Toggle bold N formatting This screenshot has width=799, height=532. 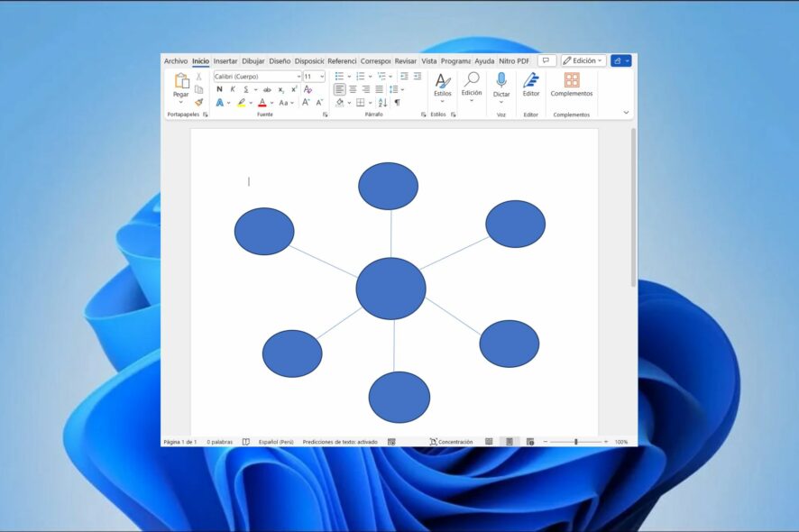tap(220, 89)
